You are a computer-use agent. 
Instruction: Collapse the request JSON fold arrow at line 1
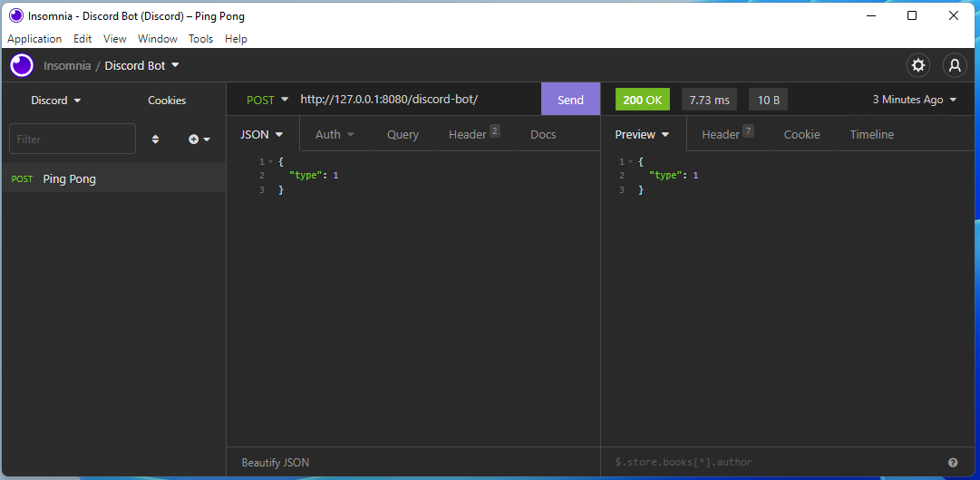(x=270, y=162)
